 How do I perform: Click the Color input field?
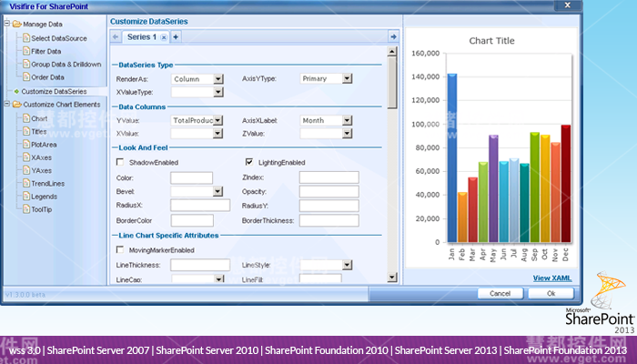[x=191, y=177]
